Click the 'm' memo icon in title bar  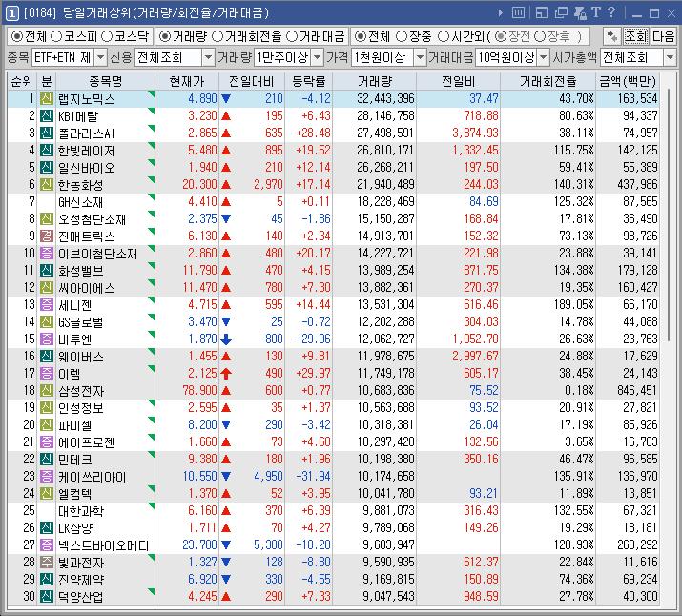(518, 12)
